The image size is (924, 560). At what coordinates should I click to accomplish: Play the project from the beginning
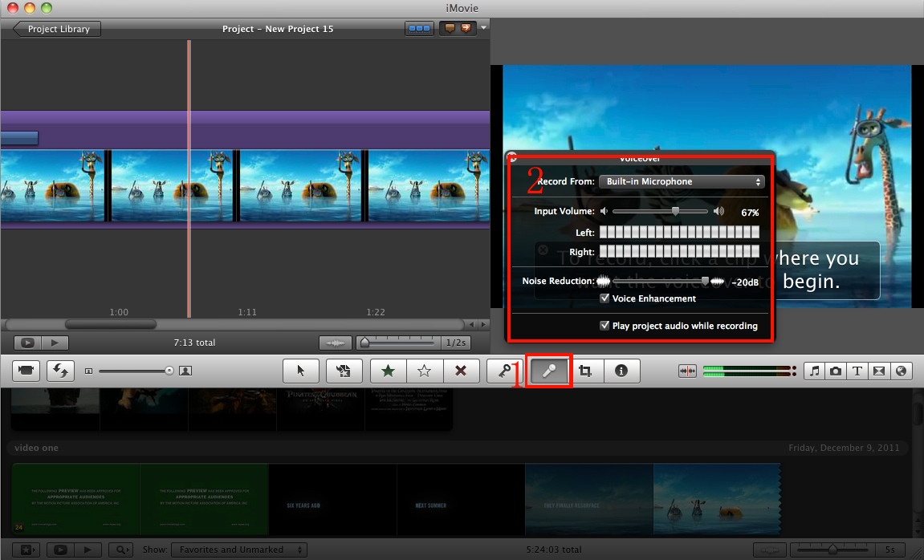coord(55,342)
